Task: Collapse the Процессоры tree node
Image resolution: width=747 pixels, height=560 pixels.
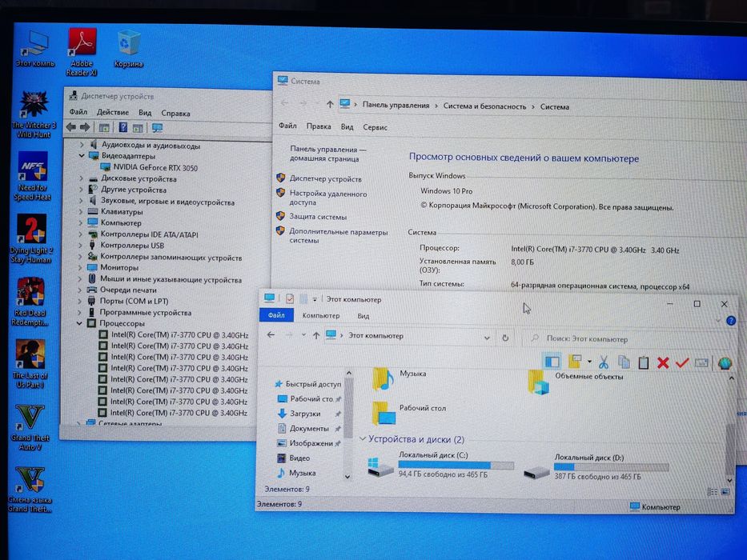Action: tap(79, 323)
